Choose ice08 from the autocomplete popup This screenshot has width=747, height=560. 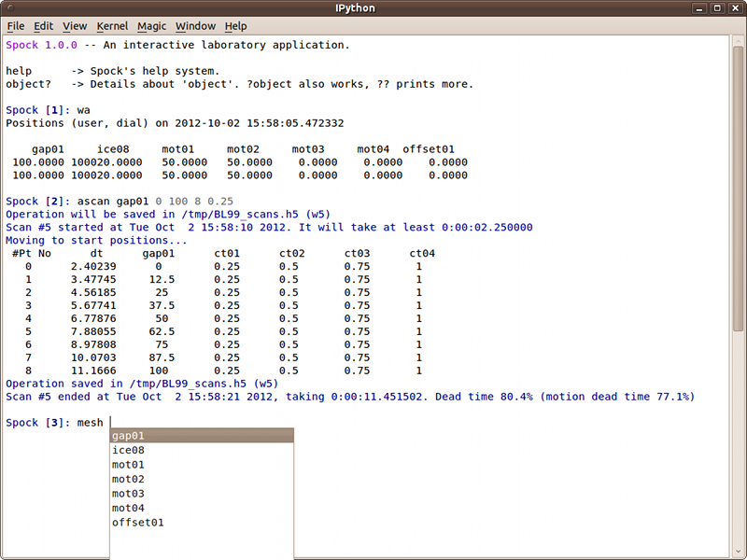[x=202, y=450]
